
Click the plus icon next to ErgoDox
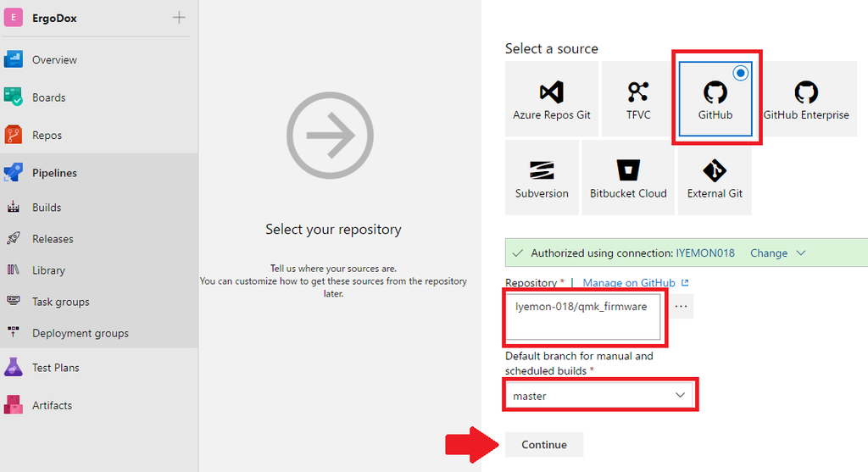coord(179,18)
